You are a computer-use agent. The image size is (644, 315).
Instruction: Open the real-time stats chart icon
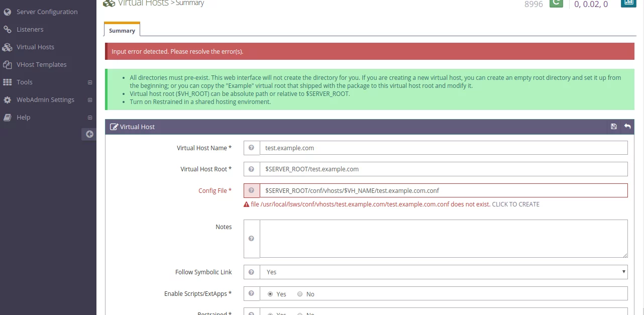(628, 3)
